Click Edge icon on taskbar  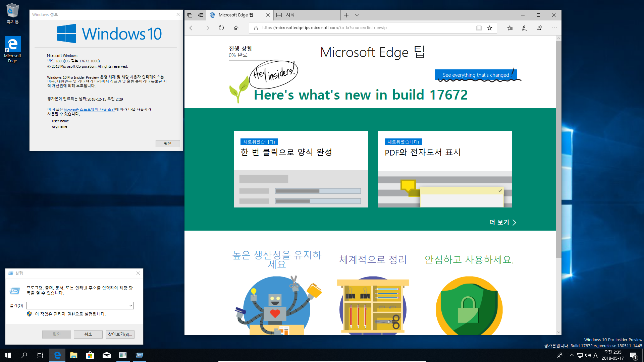57,355
